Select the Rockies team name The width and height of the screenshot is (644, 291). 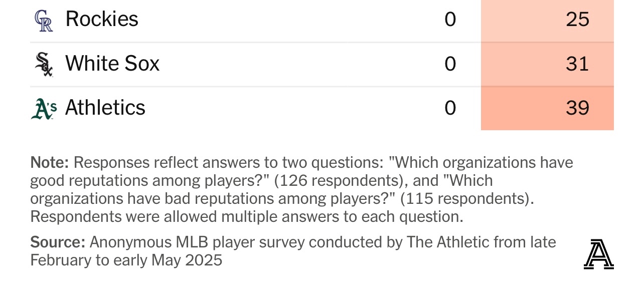click(102, 20)
